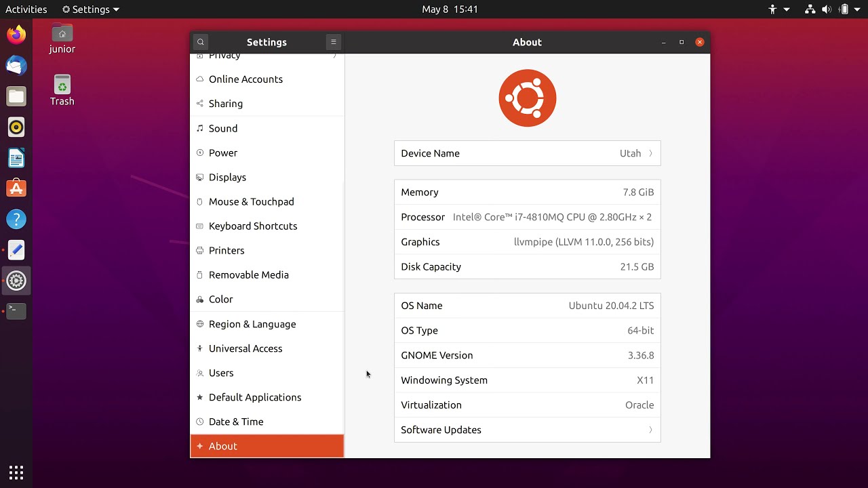Open Ubuntu Software from the dock
The width and height of the screenshot is (868, 488).
pos(16,188)
